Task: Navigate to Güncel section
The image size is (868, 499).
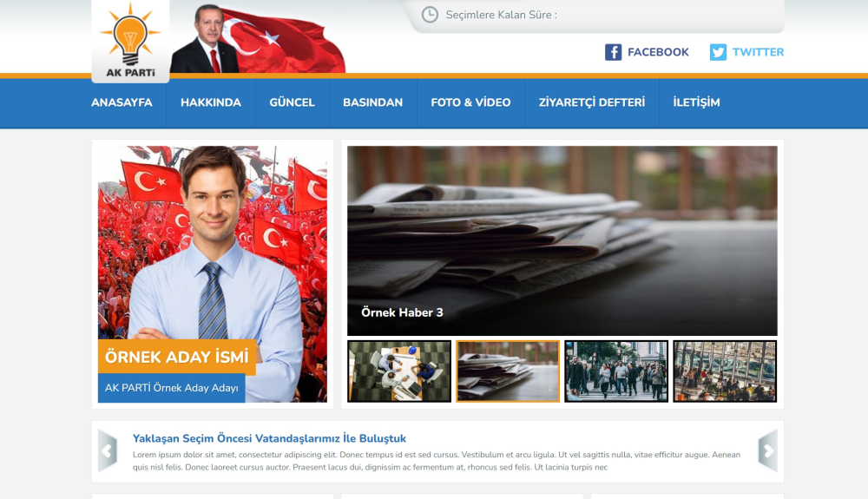Action: click(x=292, y=102)
